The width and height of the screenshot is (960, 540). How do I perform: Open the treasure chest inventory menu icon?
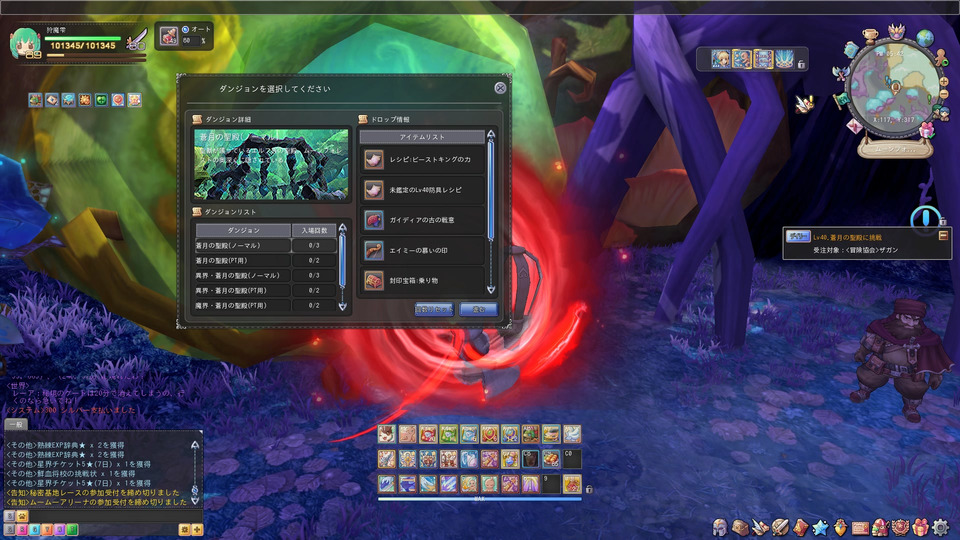click(x=740, y=527)
